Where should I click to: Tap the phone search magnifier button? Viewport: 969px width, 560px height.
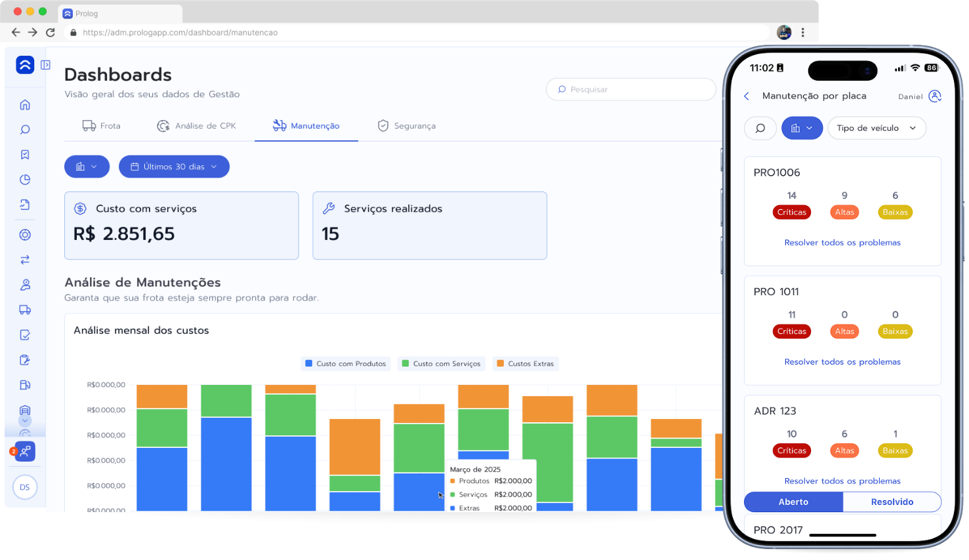[760, 128]
